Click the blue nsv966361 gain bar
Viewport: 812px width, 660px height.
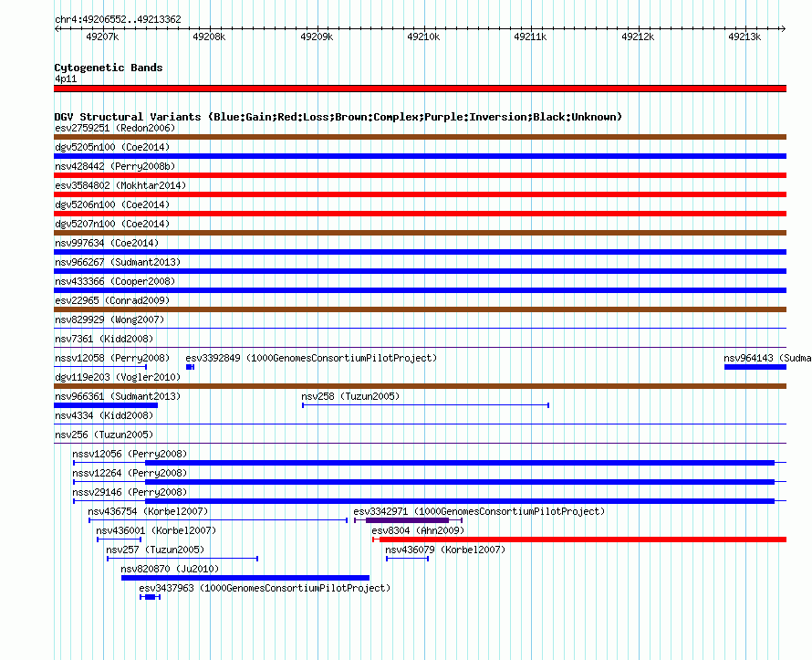pyautogui.click(x=106, y=405)
